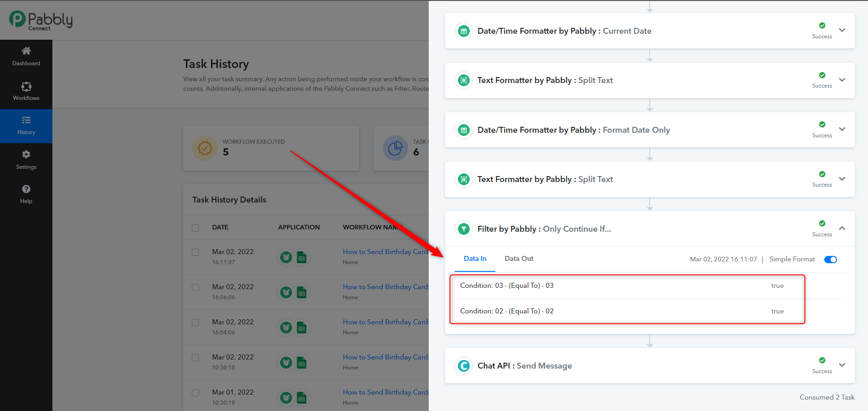Open the workflow link in 16:06:06 row
The image size is (868, 411).
pos(385,287)
